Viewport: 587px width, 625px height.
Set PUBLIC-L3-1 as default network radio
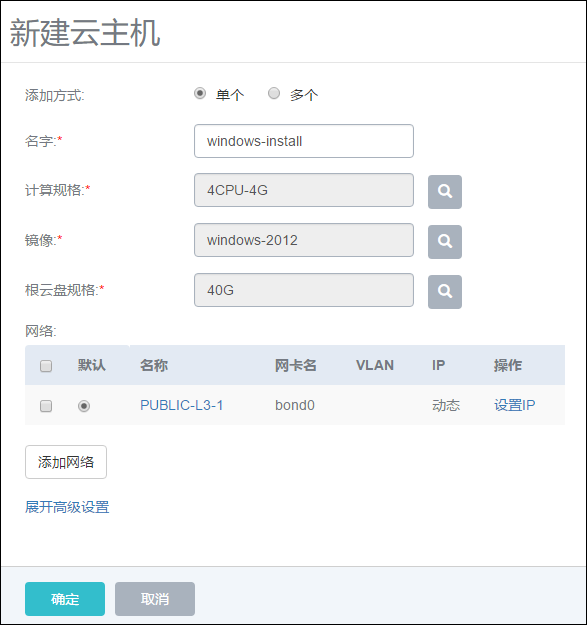(84, 406)
